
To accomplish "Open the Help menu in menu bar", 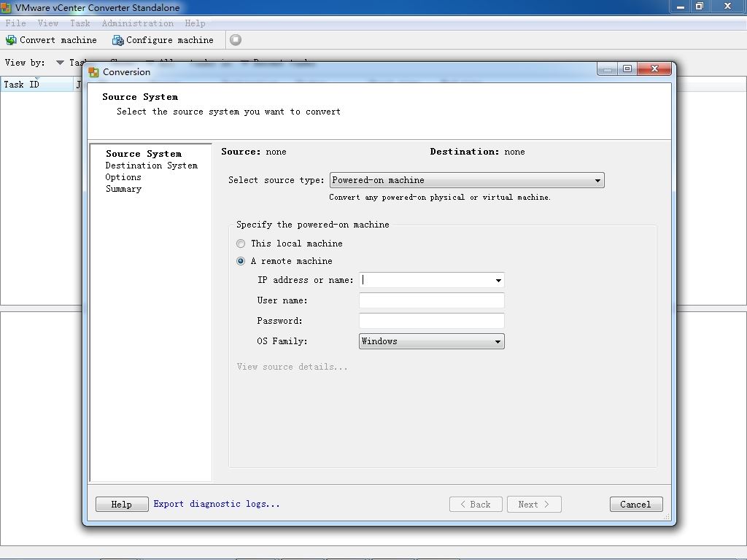I will click(195, 23).
